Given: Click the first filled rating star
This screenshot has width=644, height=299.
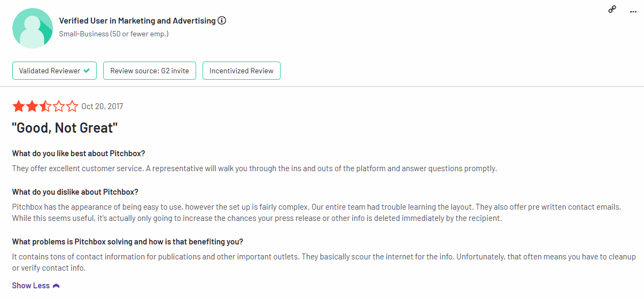Looking at the screenshot, I should [x=19, y=106].
